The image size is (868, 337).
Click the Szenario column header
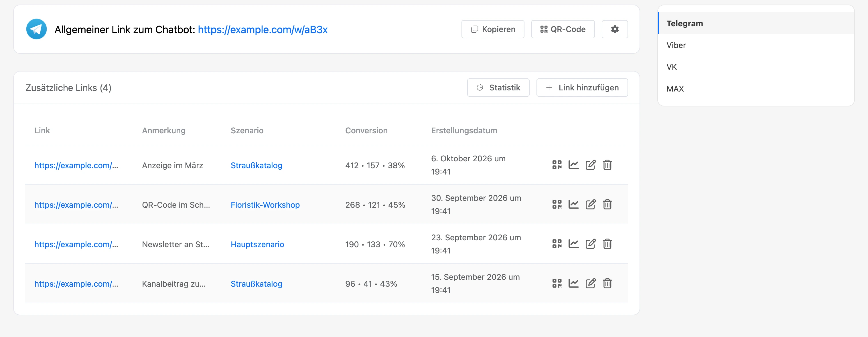pos(247,130)
